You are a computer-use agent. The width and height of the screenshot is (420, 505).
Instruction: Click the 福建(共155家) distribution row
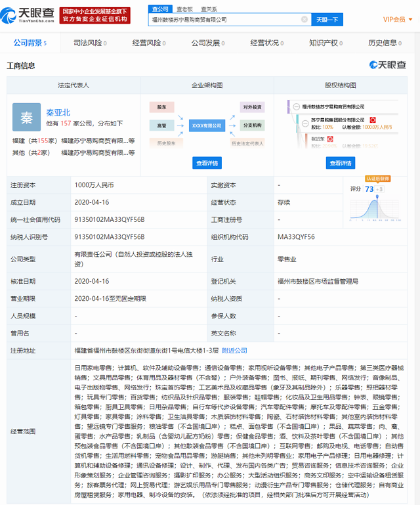coord(73,141)
